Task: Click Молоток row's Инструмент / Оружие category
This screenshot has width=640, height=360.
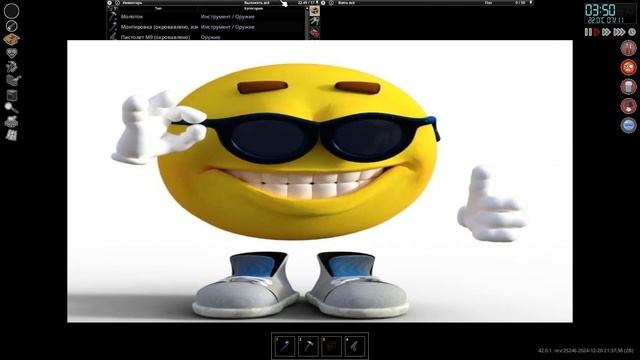Action: 227,17
